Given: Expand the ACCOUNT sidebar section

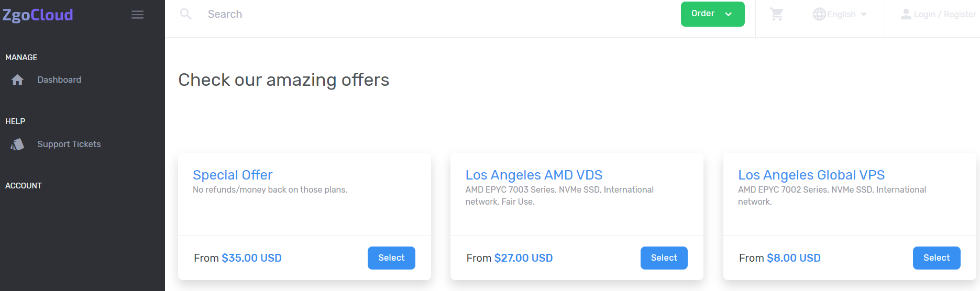Looking at the screenshot, I should click(x=24, y=186).
